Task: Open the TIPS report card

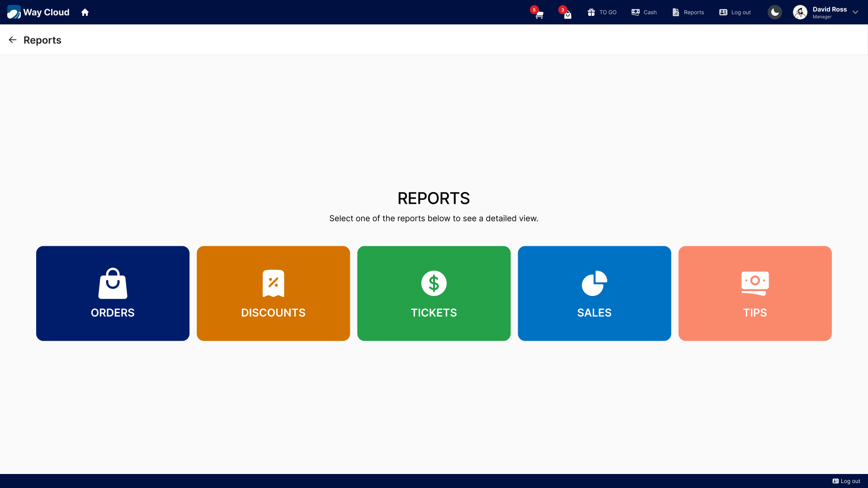Action: [755, 293]
